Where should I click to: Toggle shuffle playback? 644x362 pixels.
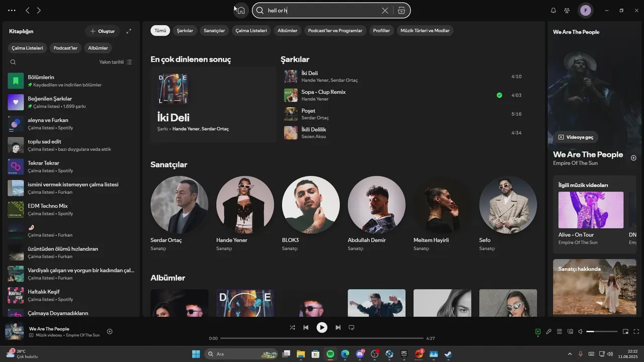click(292, 327)
